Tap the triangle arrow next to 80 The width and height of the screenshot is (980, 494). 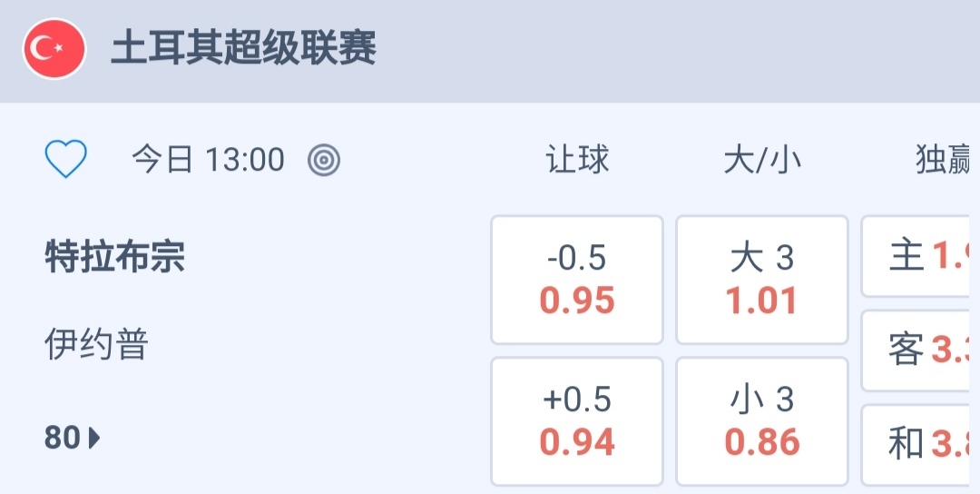[x=94, y=439]
